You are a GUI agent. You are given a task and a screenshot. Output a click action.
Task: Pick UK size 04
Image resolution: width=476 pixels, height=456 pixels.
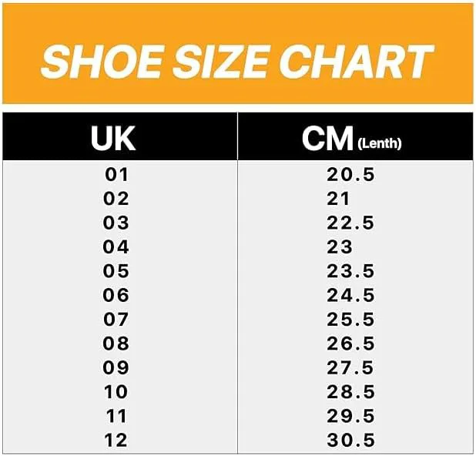point(116,247)
